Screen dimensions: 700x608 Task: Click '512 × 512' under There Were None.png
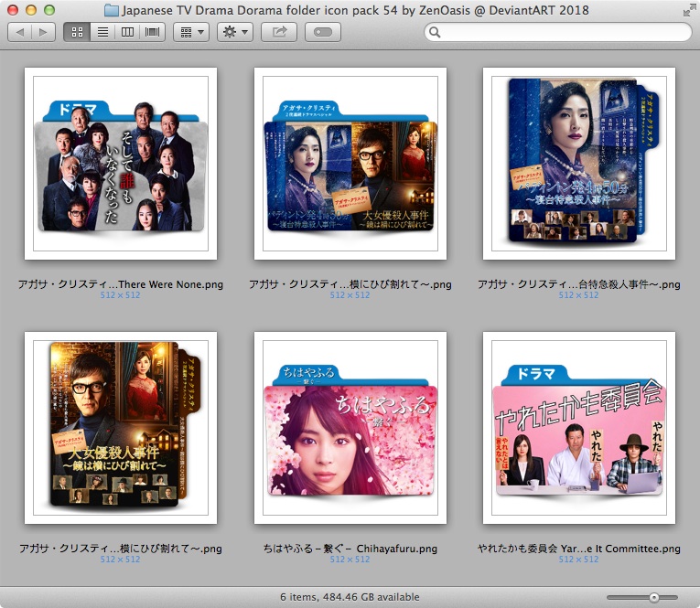[x=121, y=295]
